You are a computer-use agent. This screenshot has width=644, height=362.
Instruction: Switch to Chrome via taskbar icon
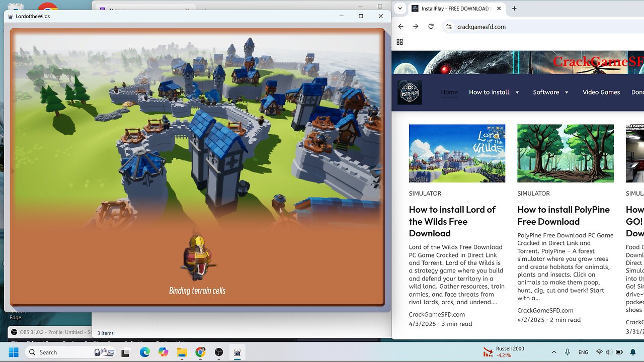click(x=200, y=352)
